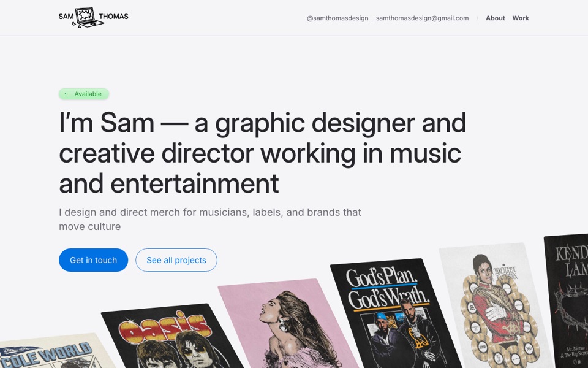This screenshot has width=588, height=368.
Task: Click the Sam Thomas laptop logo
Action: coord(93,17)
